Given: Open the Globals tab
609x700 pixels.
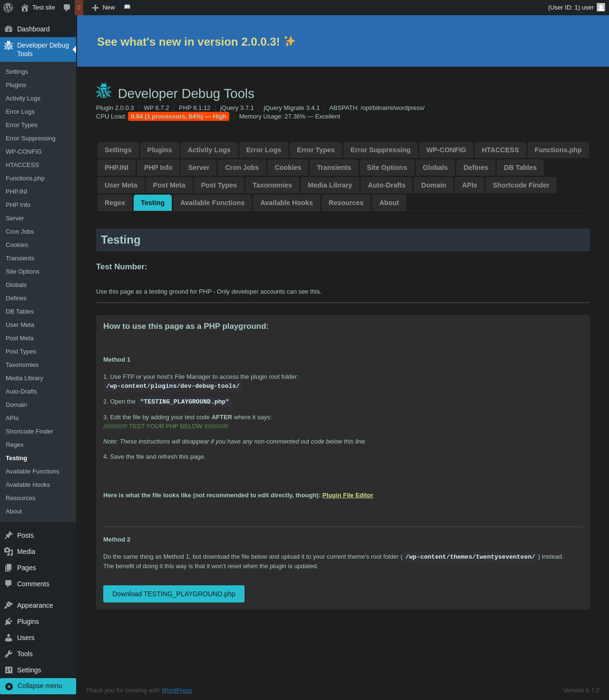Looking at the screenshot, I should 435,168.
